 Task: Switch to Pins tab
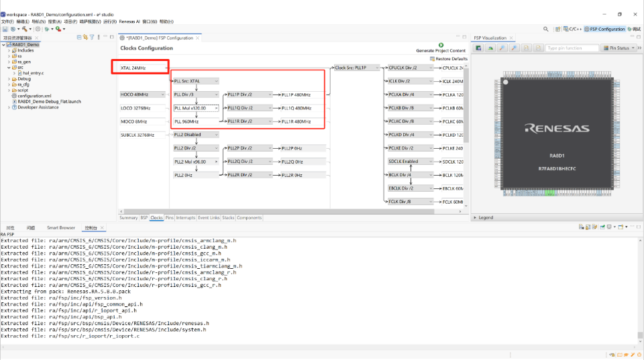coord(169,218)
